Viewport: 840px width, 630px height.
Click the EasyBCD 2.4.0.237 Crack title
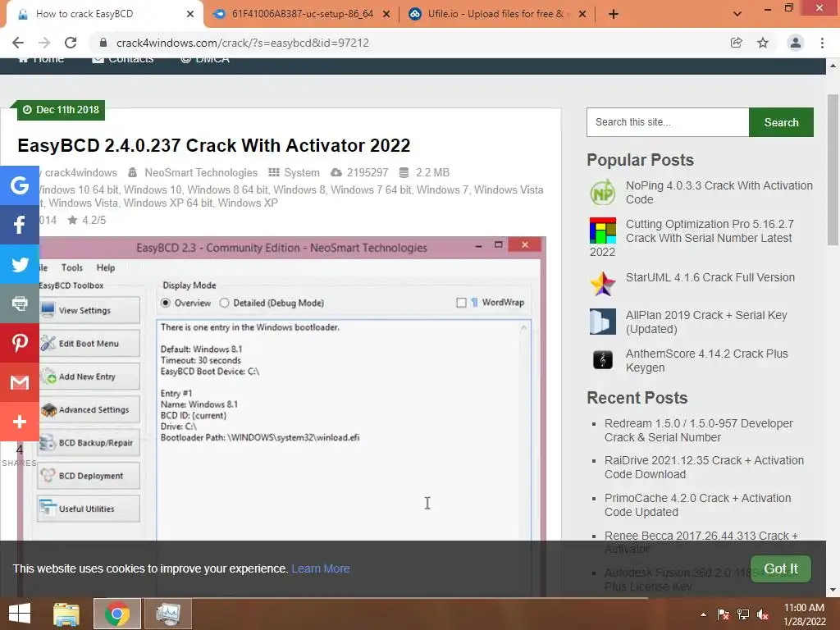214,145
